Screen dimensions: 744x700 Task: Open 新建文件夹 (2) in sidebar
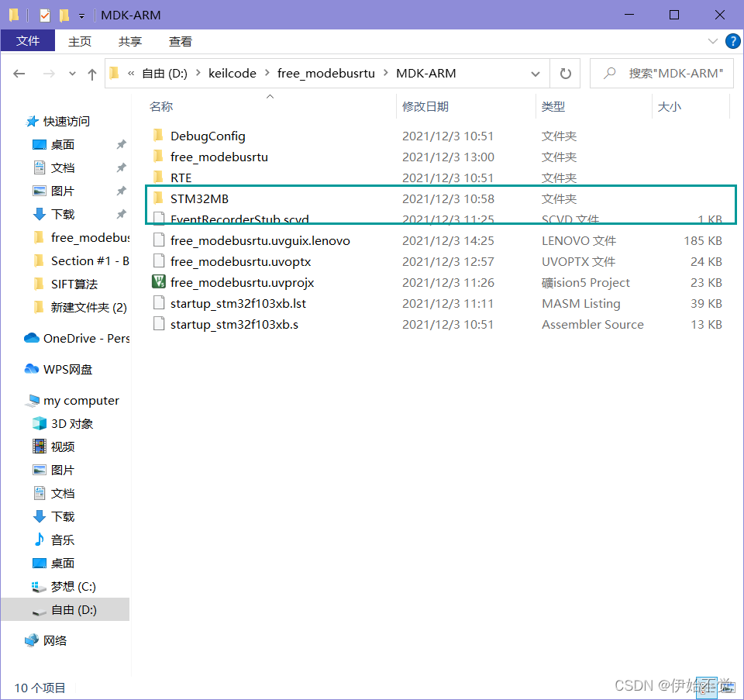(x=80, y=307)
